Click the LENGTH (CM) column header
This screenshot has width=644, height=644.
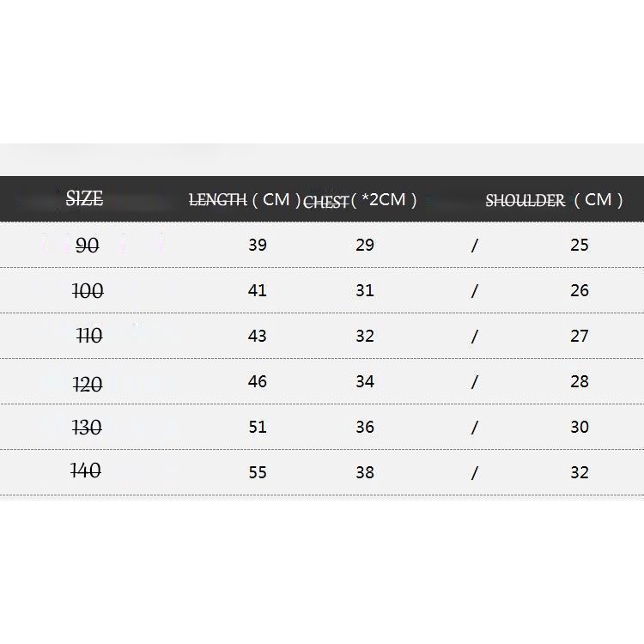[x=245, y=200]
